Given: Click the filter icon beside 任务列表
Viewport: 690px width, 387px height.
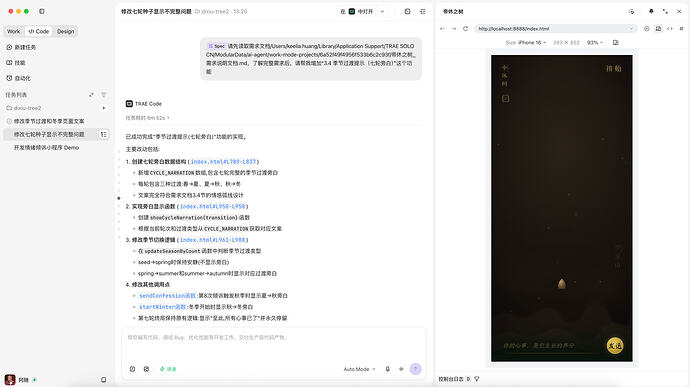Looking at the screenshot, I should (x=104, y=95).
